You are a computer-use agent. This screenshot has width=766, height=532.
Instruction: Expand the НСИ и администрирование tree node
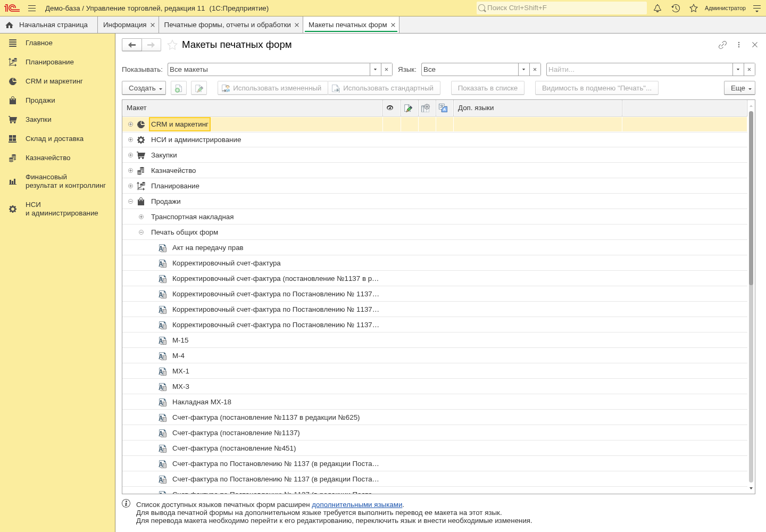(x=130, y=139)
